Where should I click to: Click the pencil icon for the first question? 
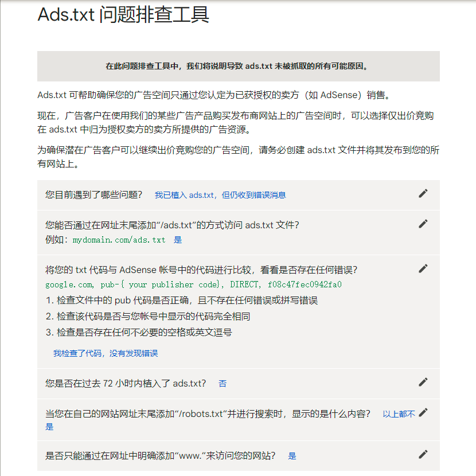tap(423, 193)
